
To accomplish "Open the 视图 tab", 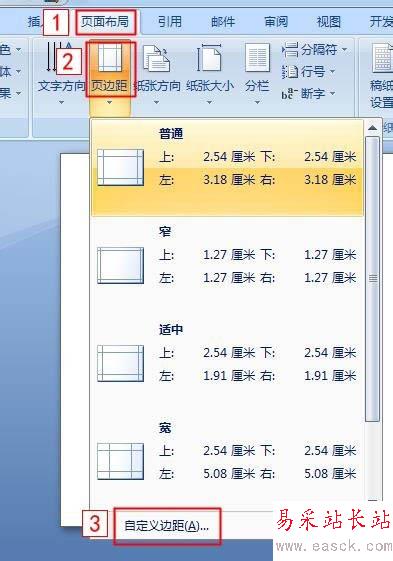I will (329, 22).
